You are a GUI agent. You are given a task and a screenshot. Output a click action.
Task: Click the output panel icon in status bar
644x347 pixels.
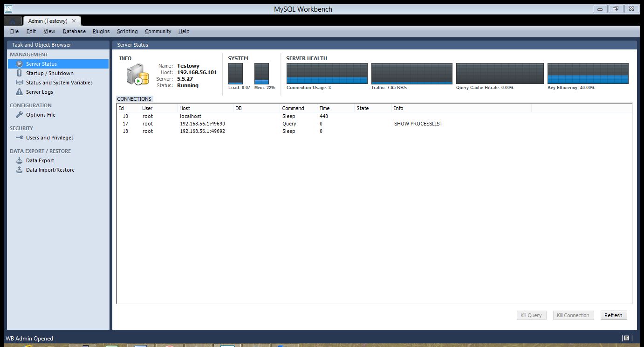click(x=626, y=338)
